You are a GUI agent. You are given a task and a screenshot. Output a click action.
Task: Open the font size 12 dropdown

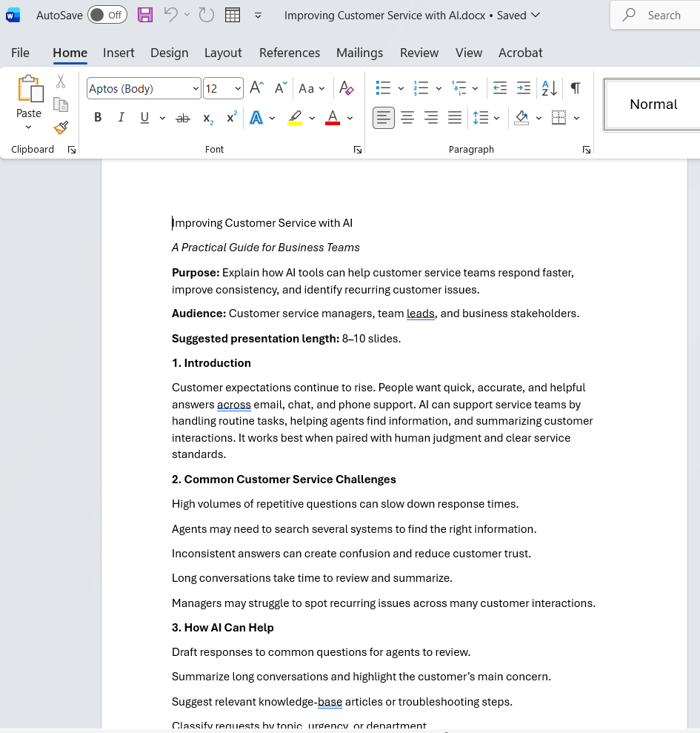[238, 89]
